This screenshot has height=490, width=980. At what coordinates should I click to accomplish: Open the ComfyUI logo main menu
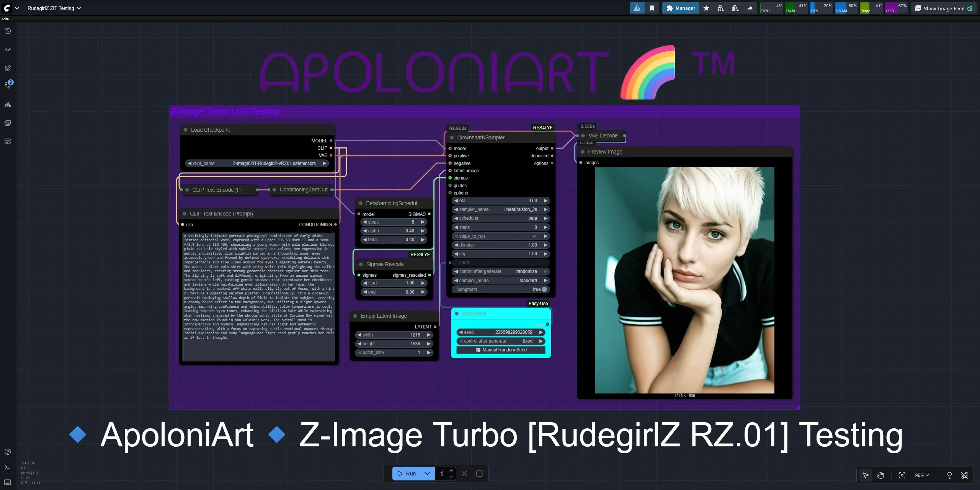(7, 8)
